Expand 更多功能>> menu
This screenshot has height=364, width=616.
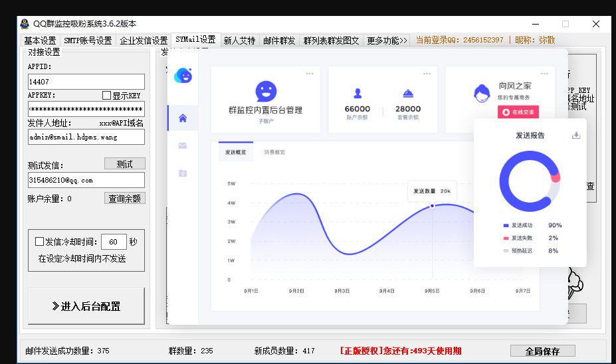pos(387,41)
